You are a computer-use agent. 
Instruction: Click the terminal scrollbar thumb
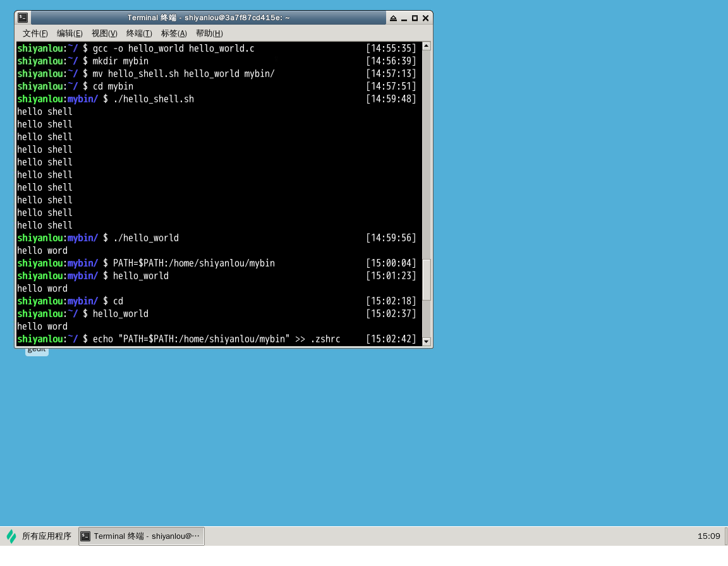(426, 279)
